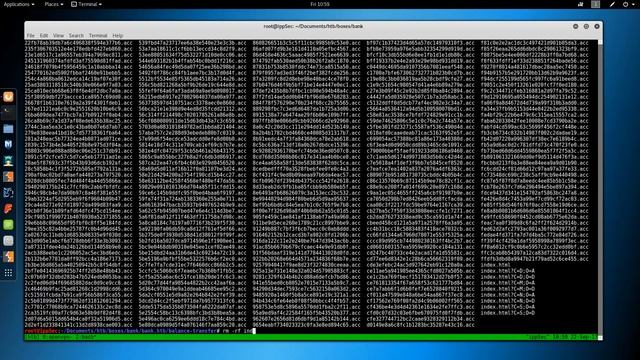Open the Terminal app menu in top bar
This screenshot has height=360, width=640.
87,4
